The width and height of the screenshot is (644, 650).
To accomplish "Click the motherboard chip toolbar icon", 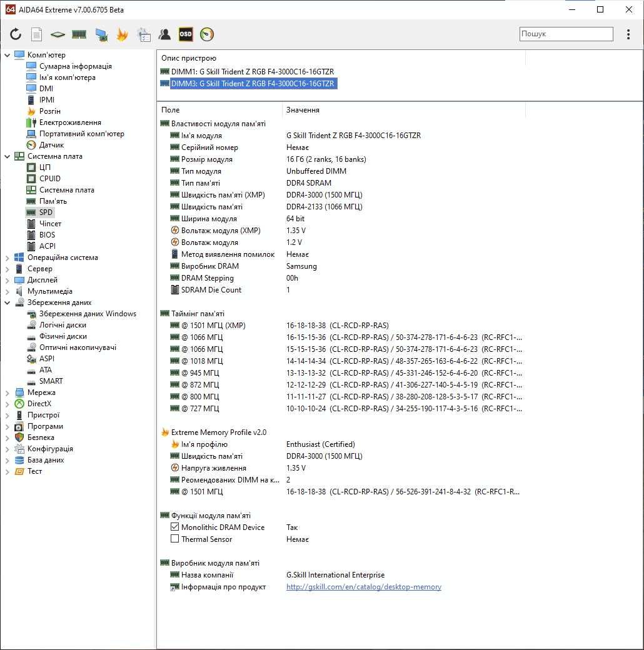I will (58, 34).
